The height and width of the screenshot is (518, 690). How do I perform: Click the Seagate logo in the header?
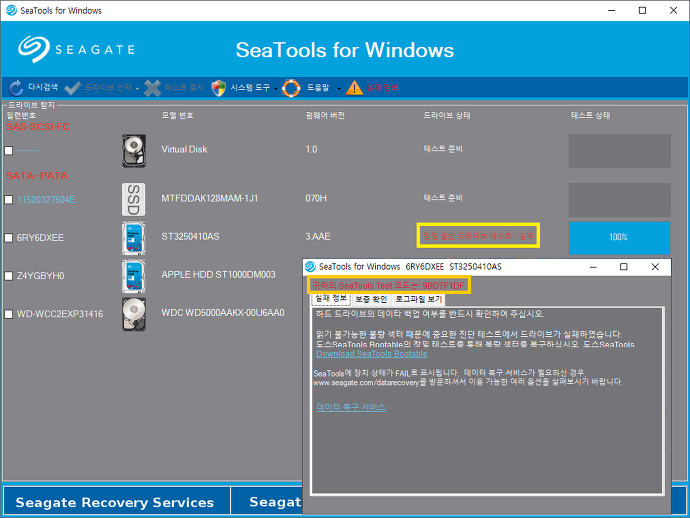(76, 49)
